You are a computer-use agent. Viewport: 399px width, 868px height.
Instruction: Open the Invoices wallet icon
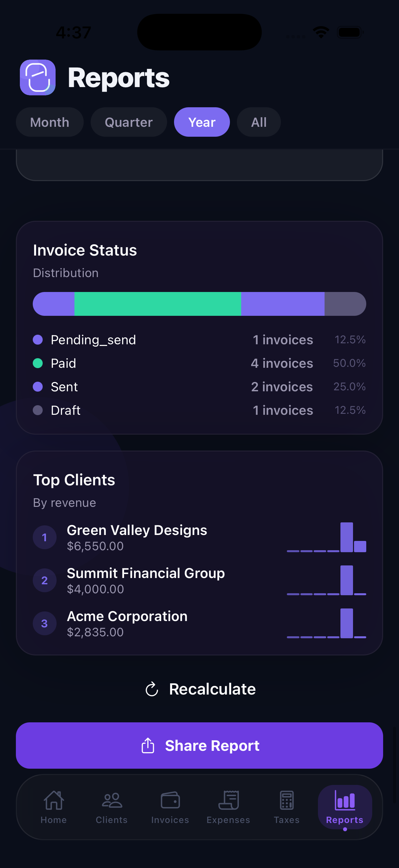coord(170,800)
